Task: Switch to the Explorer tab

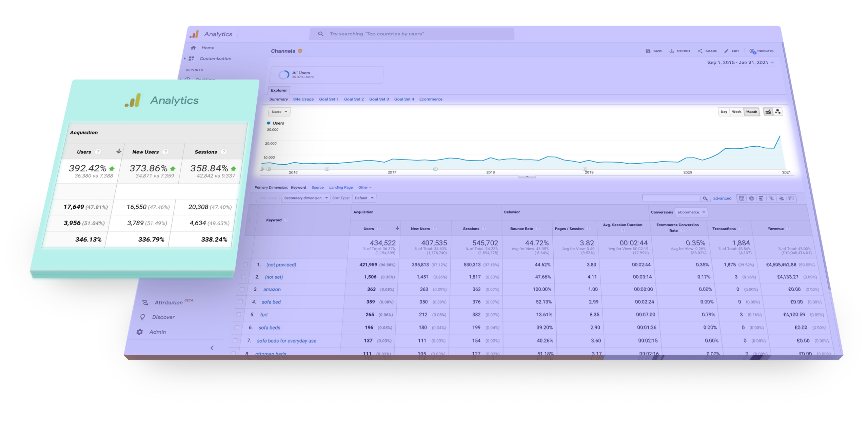Action: tap(279, 90)
